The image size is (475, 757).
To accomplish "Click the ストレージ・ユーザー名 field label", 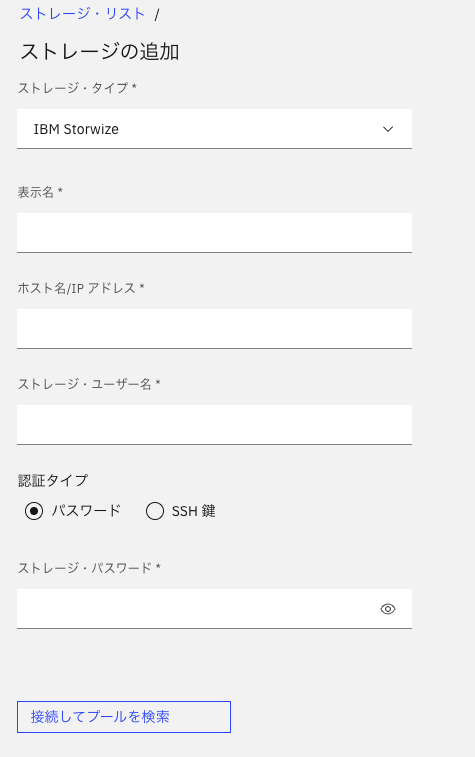I will [89, 384].
